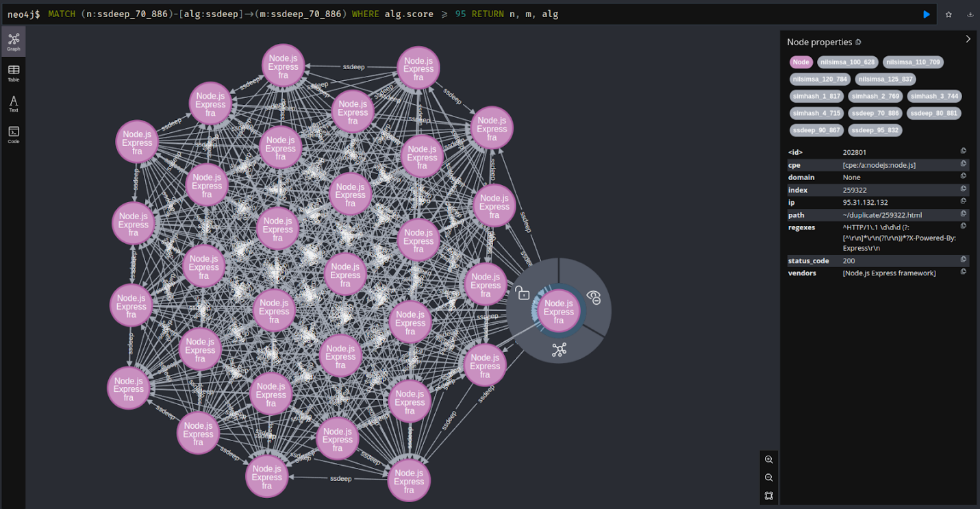This screenshot has width=980, height=509.
Task: Run the Cypher query with play button
Action: click(926, 14)
